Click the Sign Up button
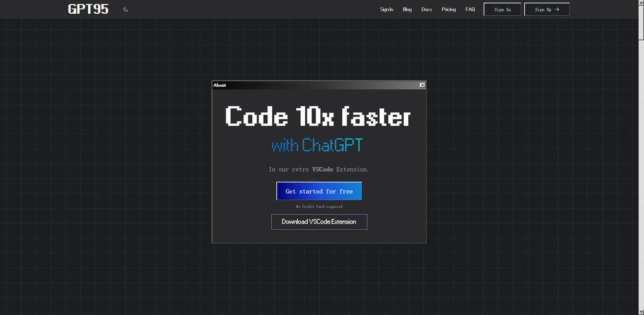 pos(547,9)
